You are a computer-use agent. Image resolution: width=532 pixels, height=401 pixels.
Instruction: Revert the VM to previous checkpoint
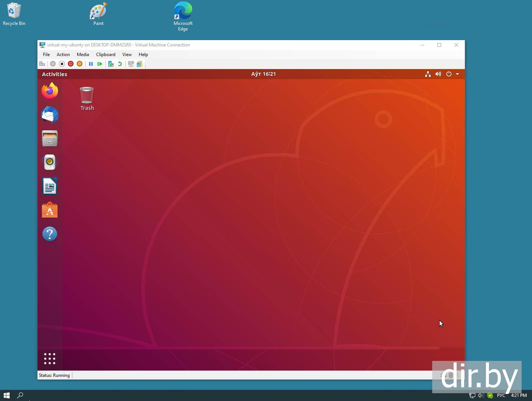pos(119,64)
